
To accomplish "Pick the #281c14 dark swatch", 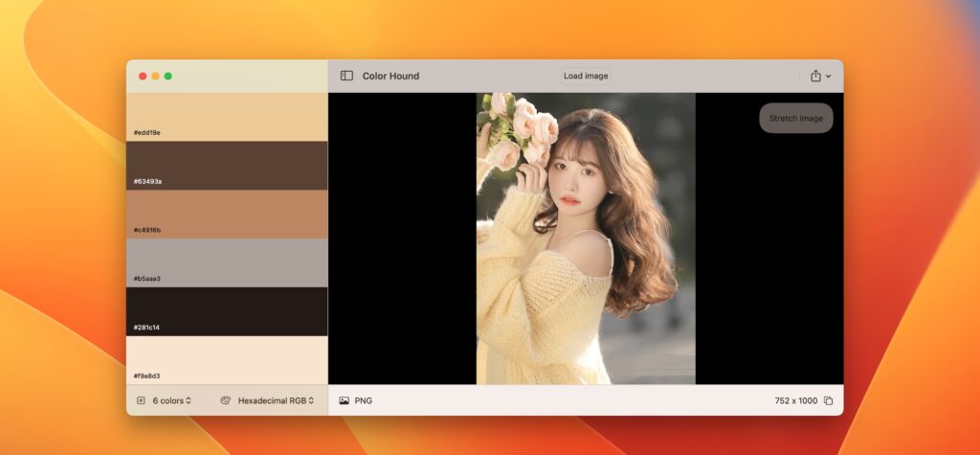I will (227, 311).
